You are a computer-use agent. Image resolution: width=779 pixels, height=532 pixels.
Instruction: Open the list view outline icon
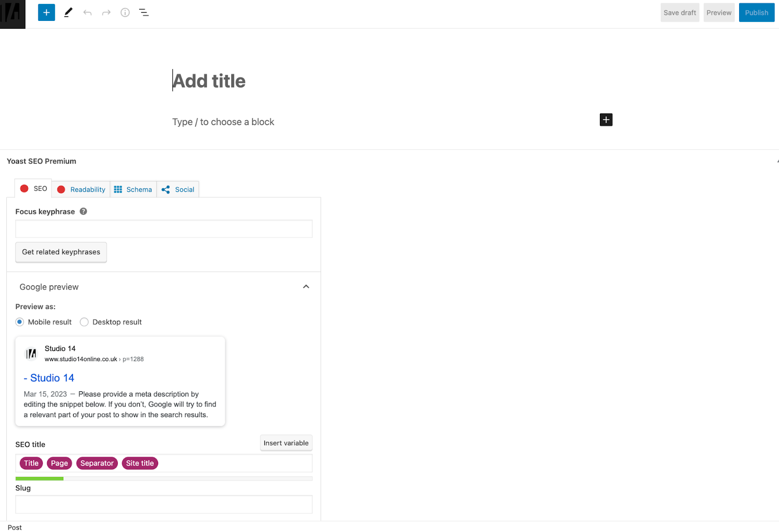[144, 13]
